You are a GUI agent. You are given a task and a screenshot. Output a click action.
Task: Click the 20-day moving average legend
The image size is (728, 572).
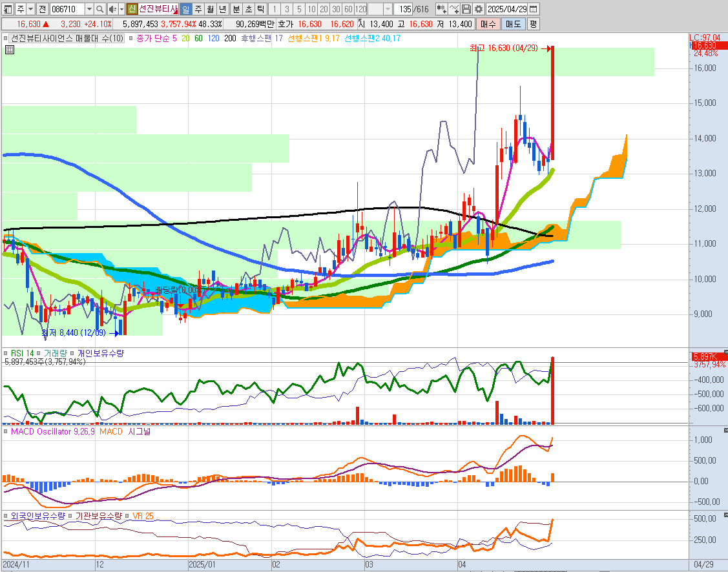point(186,39)
